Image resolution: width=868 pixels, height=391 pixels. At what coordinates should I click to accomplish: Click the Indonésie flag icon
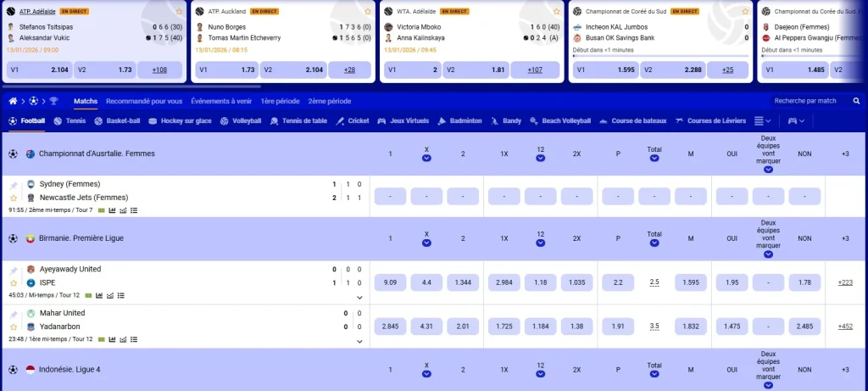[x=31, y=370]
